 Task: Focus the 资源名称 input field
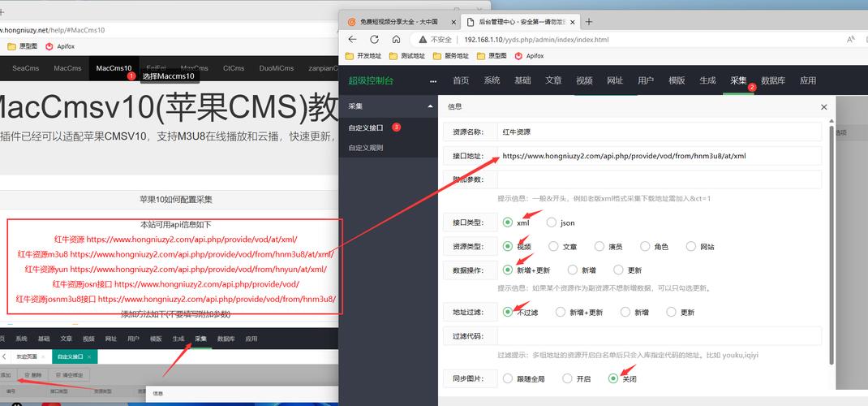659,132
